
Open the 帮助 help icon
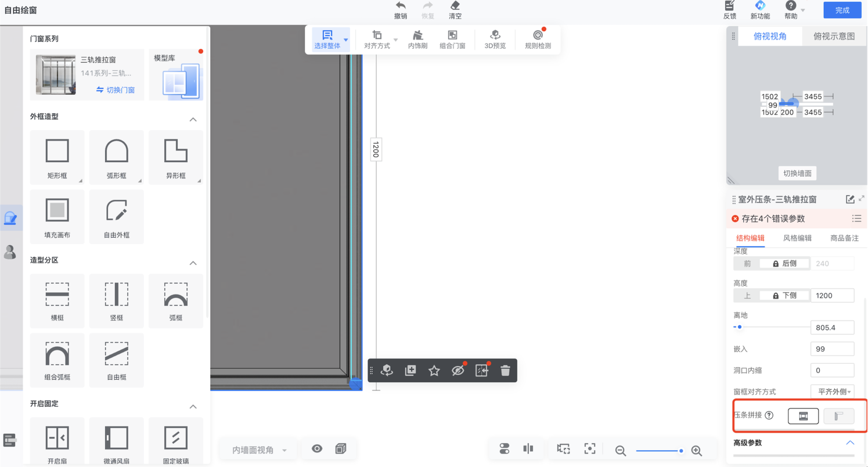(791, 6)
